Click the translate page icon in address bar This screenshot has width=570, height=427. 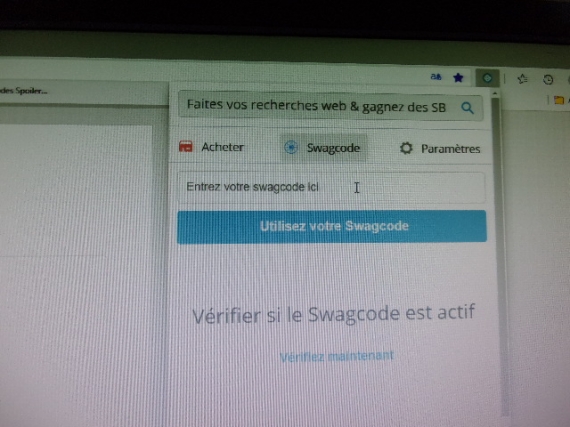coord(436,77)
